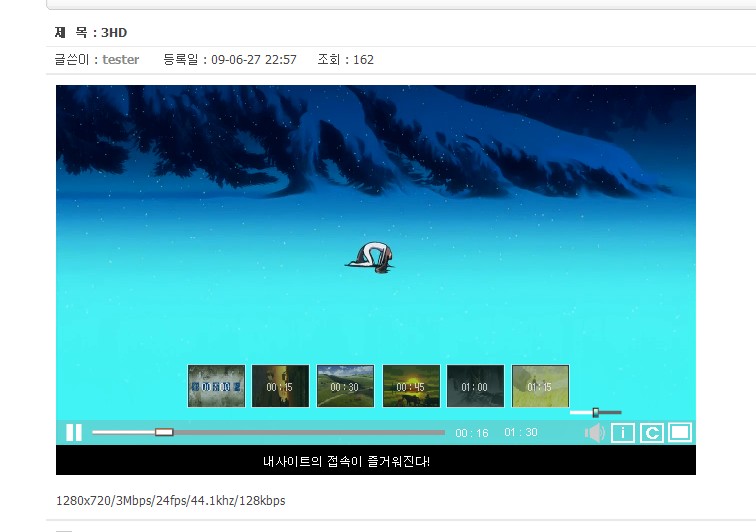This screenshot has width=756, height=532.
Task: Click the seek bar progress handle
Action: [164, 432]
